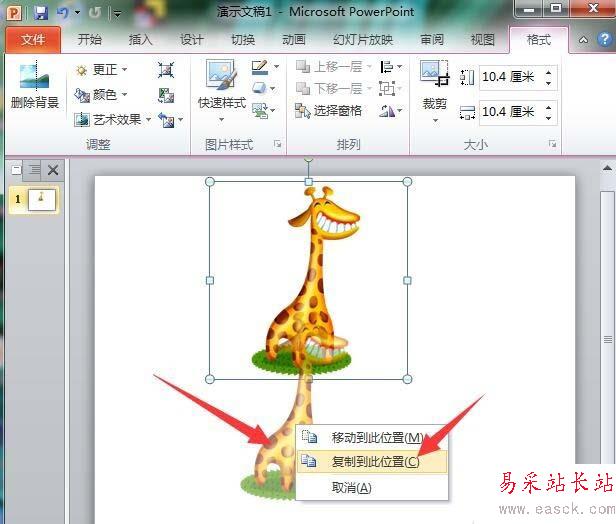This screenshot has height=524, width=616.
Task: Decrease picture width with the down stepper
Action: click(x=549, y=118)
